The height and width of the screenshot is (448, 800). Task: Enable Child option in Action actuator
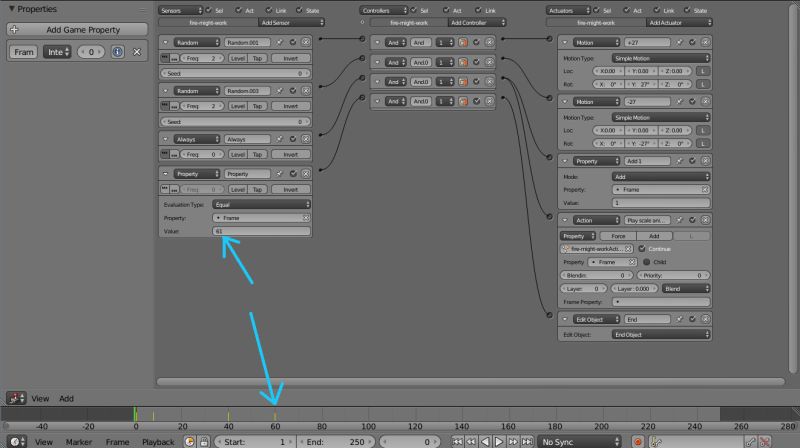(646, 262)
